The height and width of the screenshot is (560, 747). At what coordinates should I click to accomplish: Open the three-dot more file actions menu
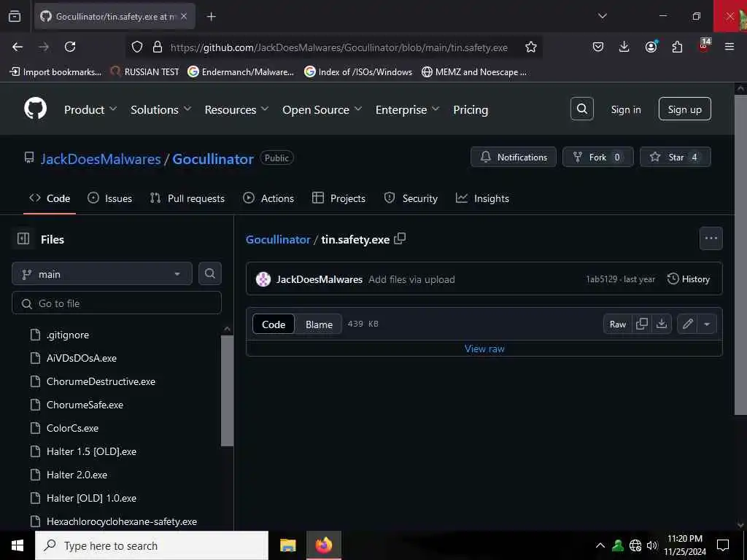click(711, 238)
